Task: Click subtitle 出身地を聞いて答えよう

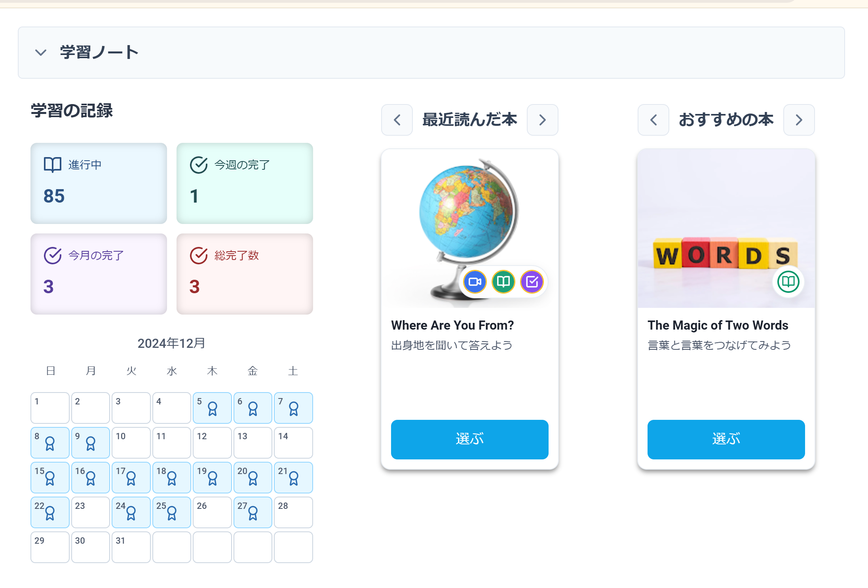Action: tap(452, 345)
